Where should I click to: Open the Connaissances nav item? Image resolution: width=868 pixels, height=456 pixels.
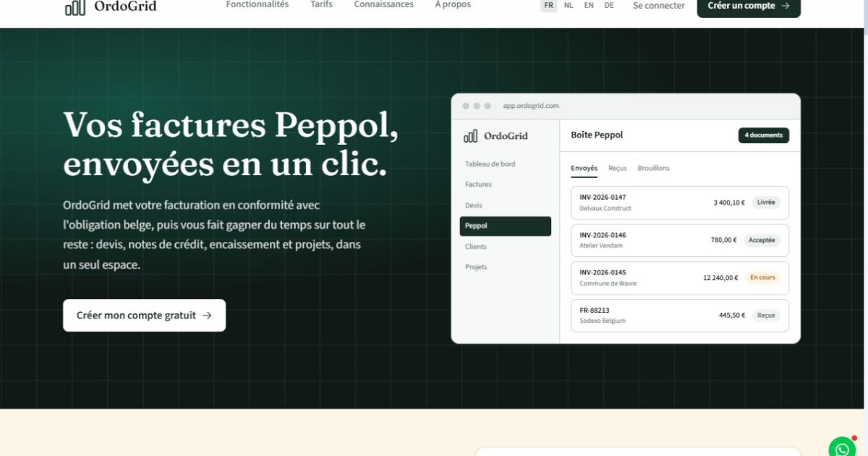384,4
